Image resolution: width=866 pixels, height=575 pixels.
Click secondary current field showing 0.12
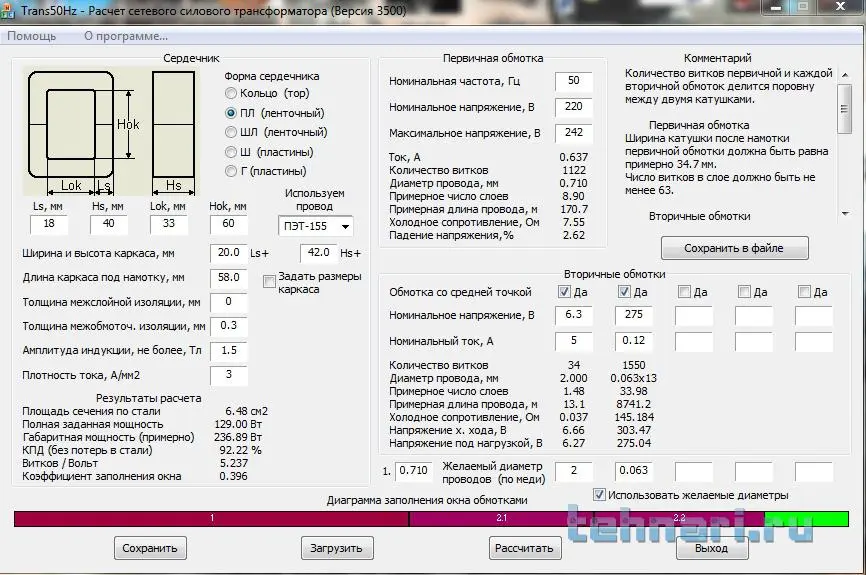[x=633, y=341]
